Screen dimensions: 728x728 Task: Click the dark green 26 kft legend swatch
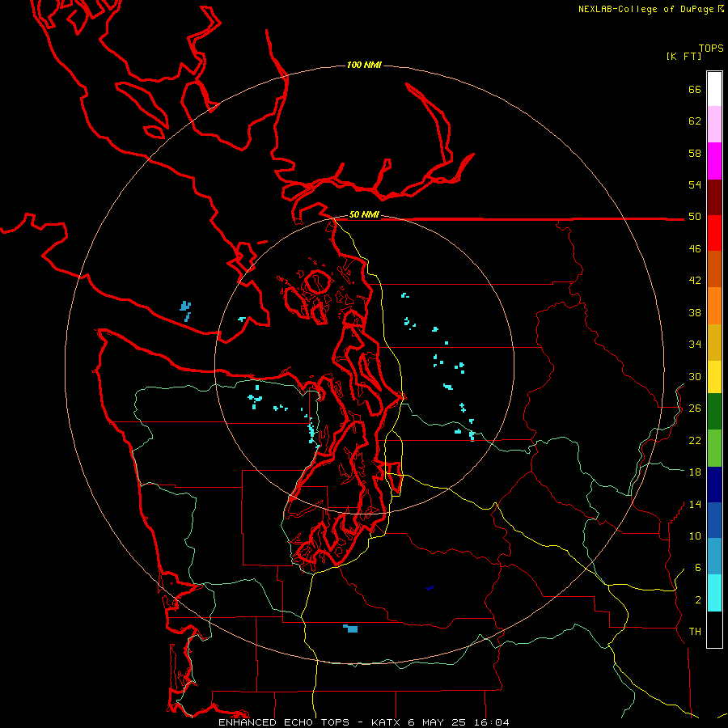click(x=714, y=412)
